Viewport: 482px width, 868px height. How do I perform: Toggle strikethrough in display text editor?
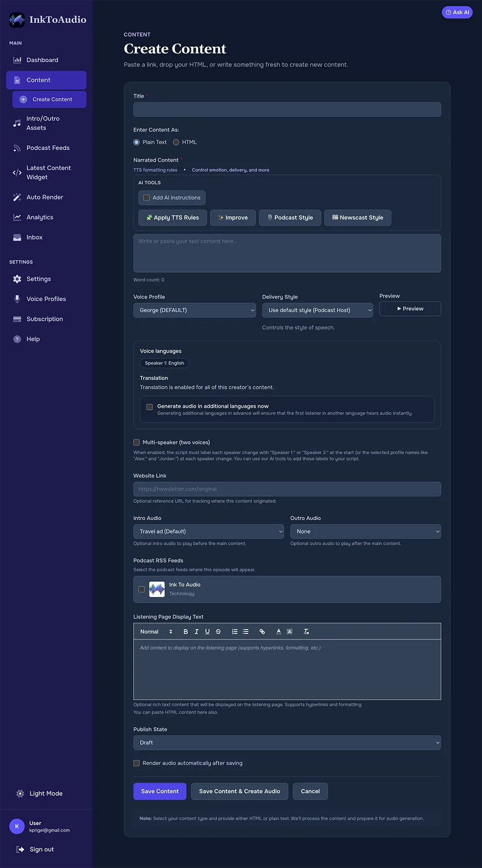(x=218, y=631)
